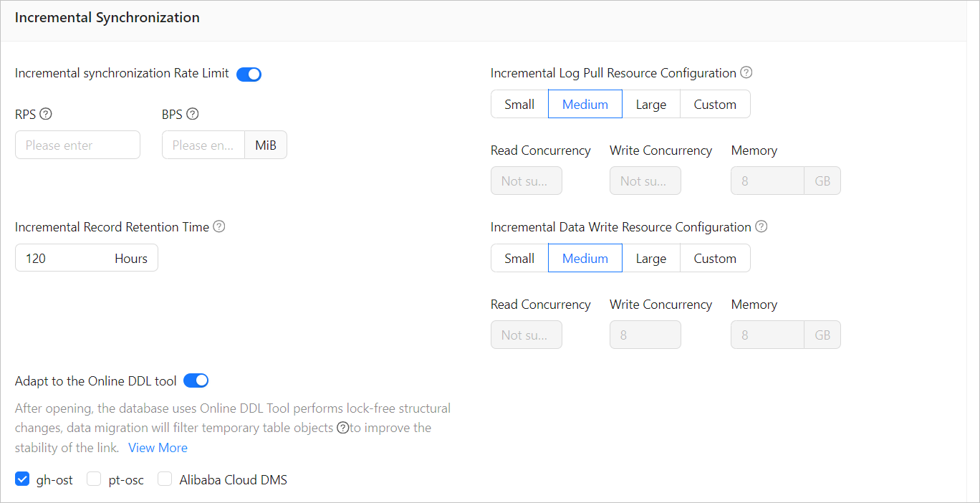This screenshot has height=503, width=980.
Task: Click Incremental Record Retention Time help icon
Action: click(219, 226)
